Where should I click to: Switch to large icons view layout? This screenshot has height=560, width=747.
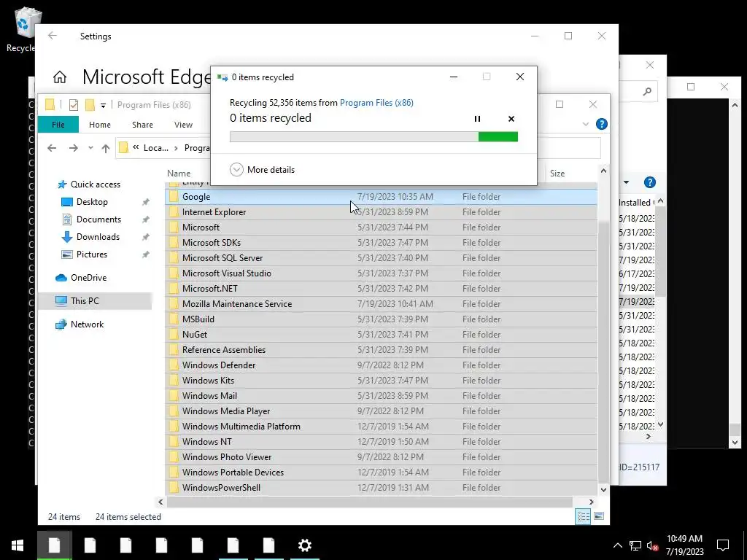(x=599, y=517)
